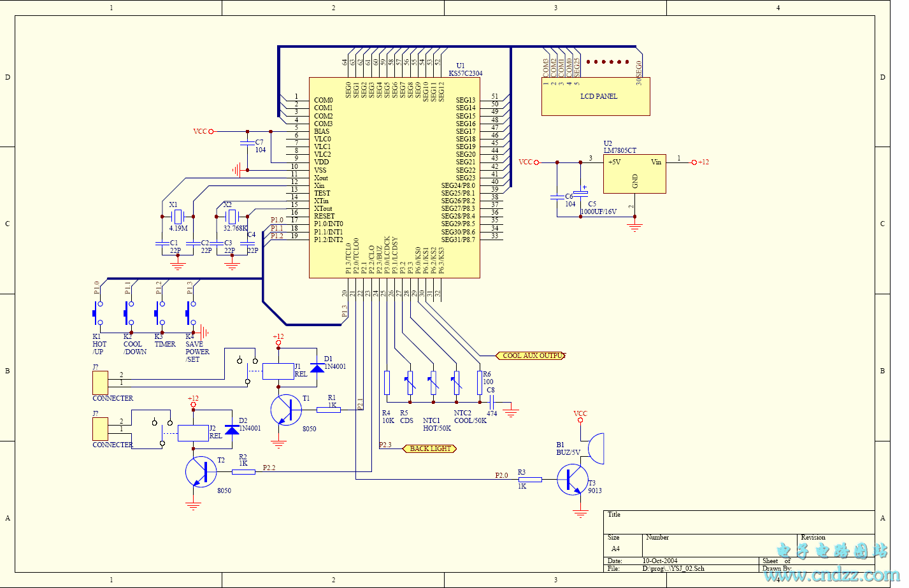909x588 pixels.
Task: Click the R3 1K resistor
Action: 530,480
